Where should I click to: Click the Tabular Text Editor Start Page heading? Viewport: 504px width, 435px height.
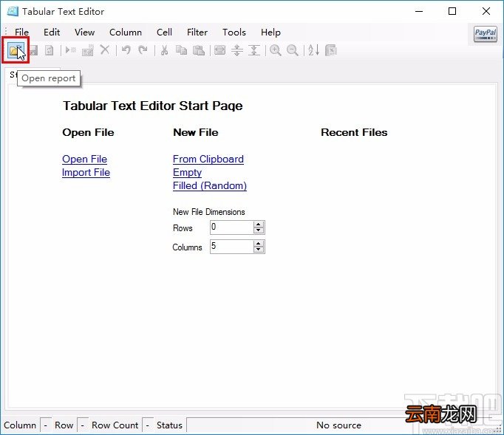(153, 106)
